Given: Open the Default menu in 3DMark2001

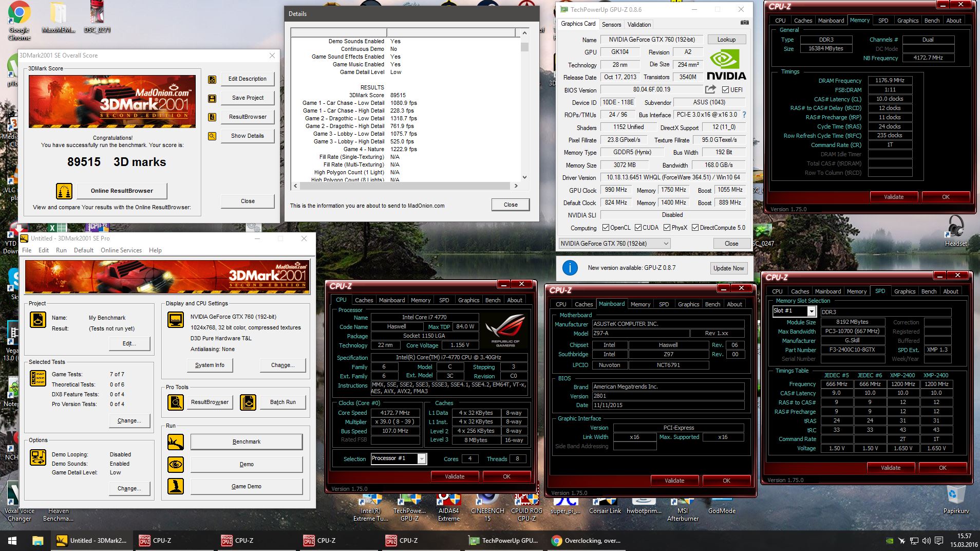Looking at the screenshot, I should pyautogui.click(x=84, y=250).
